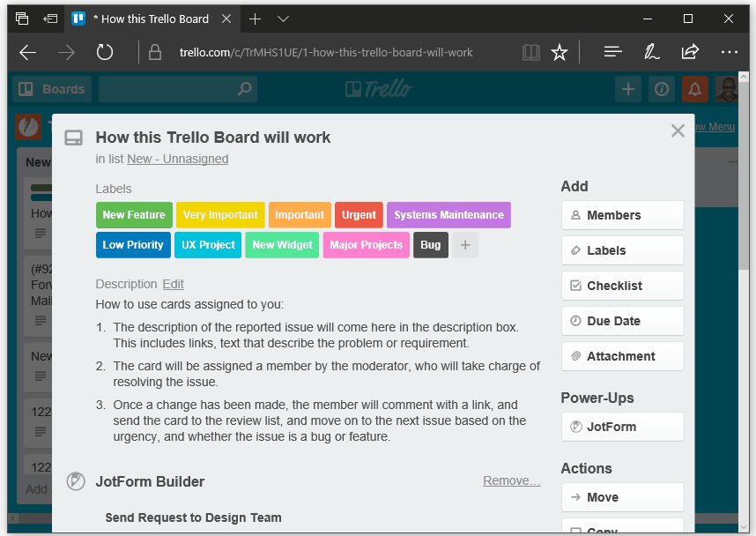Screen dimensions: 756x536
Task: Click the Trello search field
Action: coord(176,89)
